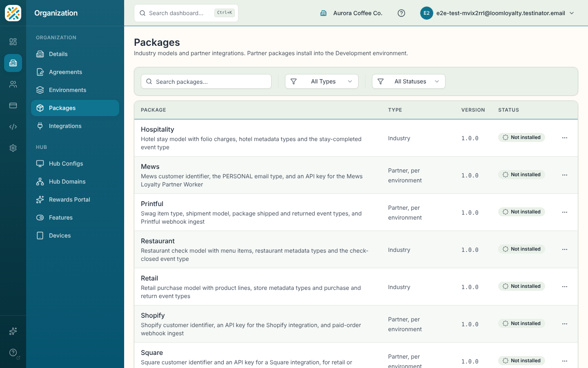
Task: Click the TYPE column header
Action: pyautogui.click(x=395, y=110)
